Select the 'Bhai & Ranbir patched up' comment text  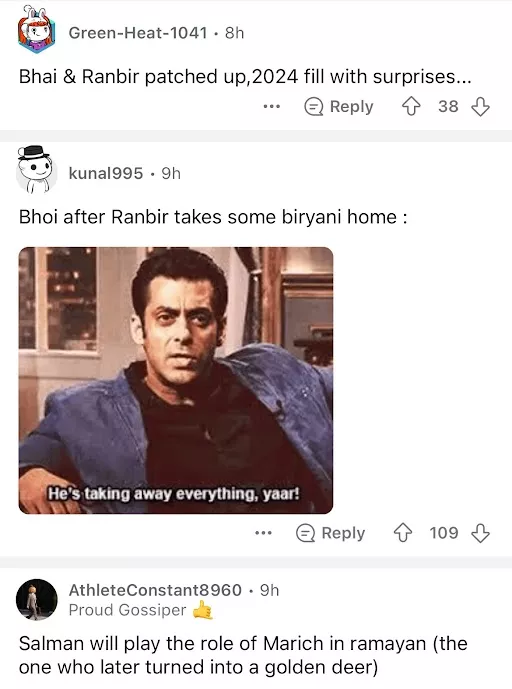(245, 77)
